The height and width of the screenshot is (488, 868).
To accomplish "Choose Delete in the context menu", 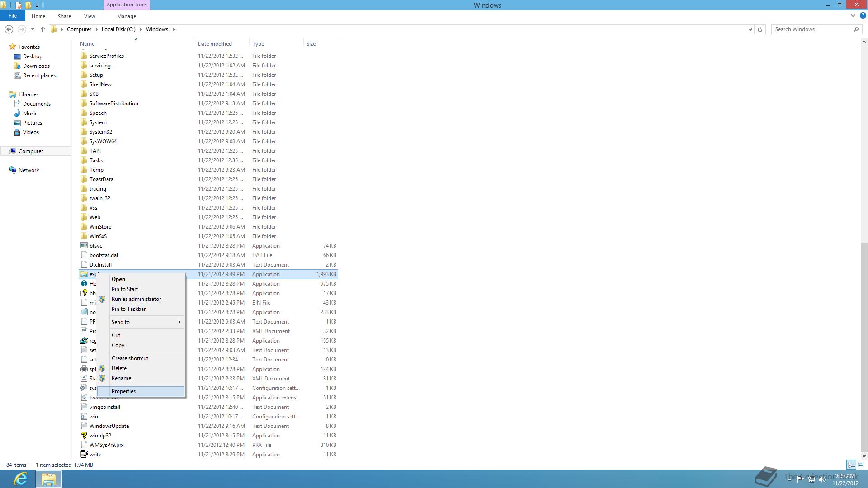I will [x=141, y=368].
